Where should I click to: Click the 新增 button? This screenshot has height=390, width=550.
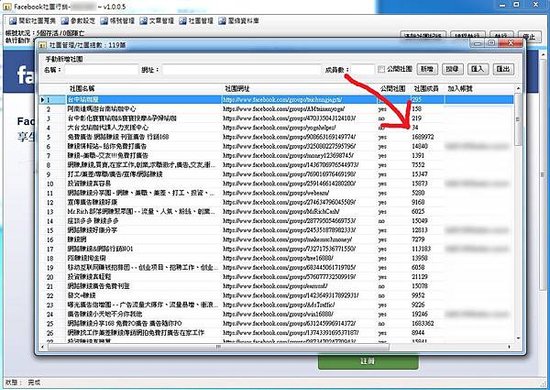coord(427,69)
